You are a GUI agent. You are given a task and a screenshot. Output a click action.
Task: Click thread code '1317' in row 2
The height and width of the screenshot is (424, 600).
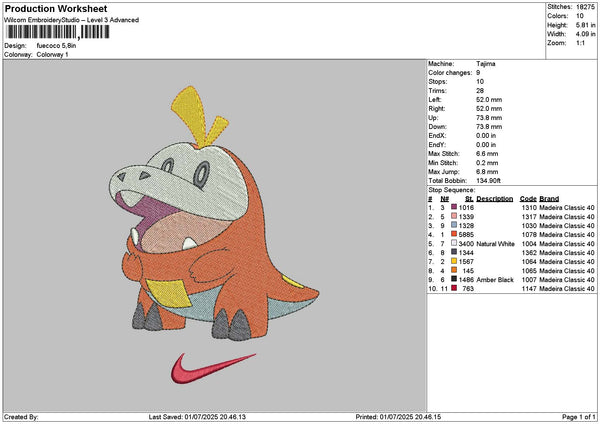coord(529,217)
